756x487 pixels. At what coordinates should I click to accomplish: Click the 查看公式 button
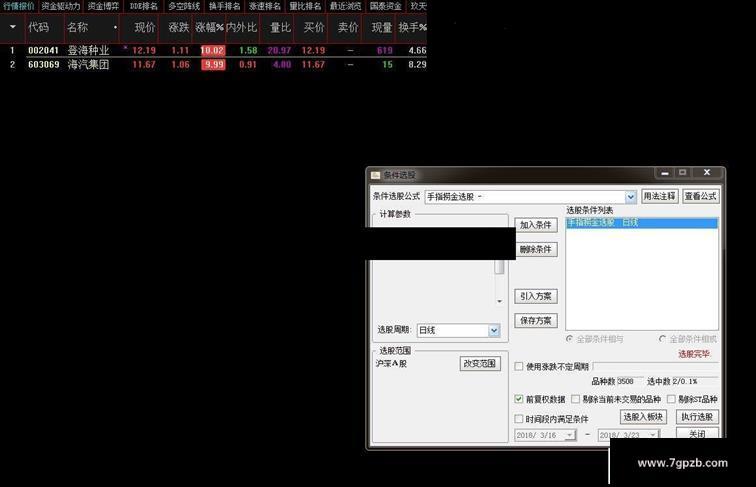pyautogui.click(x=700, y=196)
